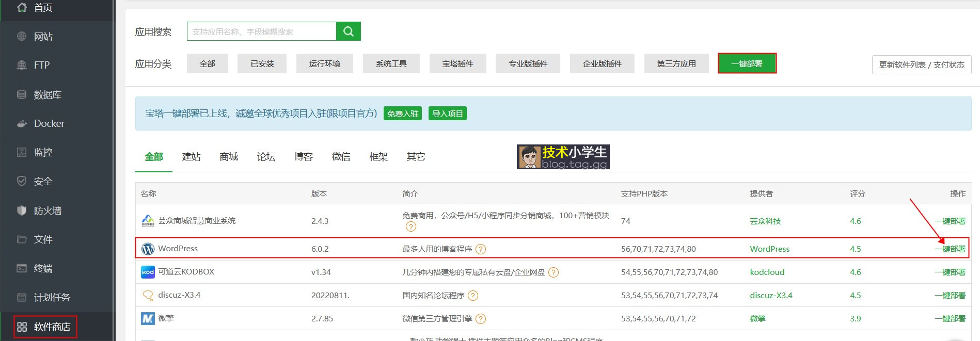Click the 免费入驻 button
This screenshot has height=341, width=980.
coord(403,113)
